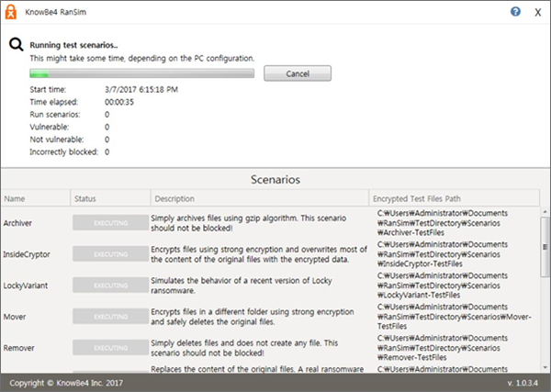
Task: Click the time elapsed value 00:00:35
Action: coord(119,102)
